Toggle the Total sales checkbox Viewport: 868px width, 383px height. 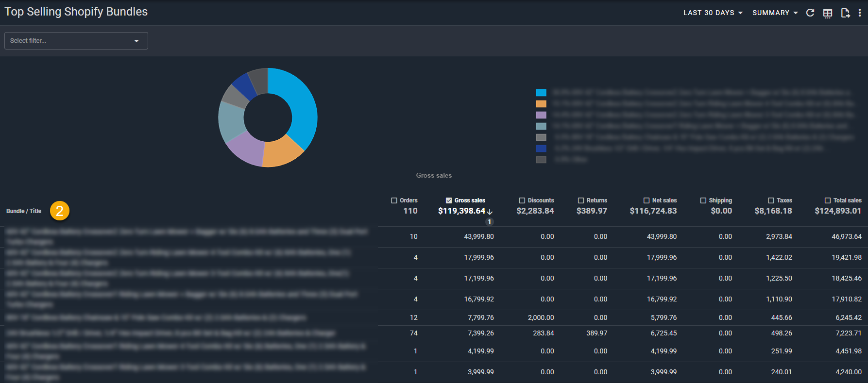click(828, 200)
